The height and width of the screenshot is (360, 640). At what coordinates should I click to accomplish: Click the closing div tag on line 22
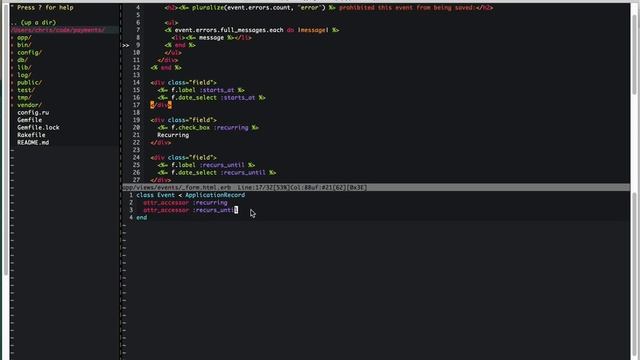click(161, 142)
